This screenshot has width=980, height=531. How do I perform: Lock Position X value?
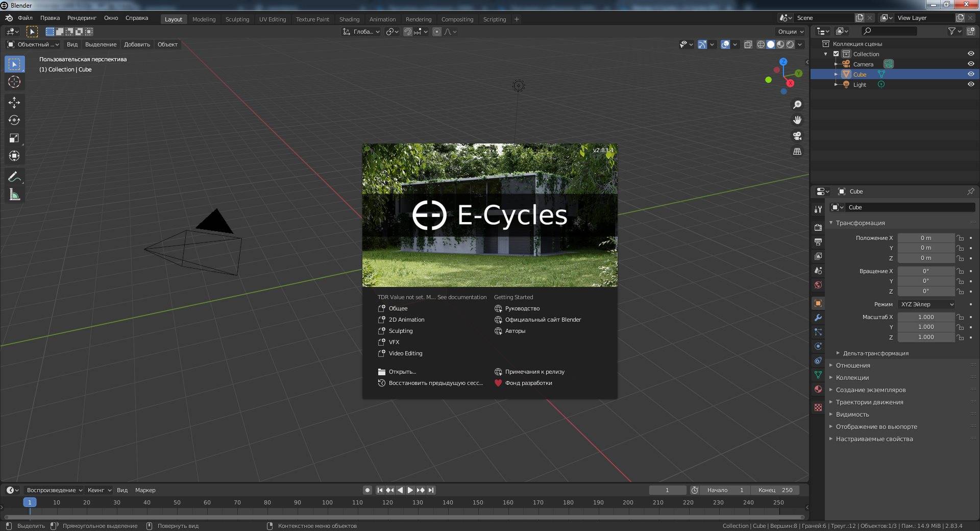click(960, 238)
